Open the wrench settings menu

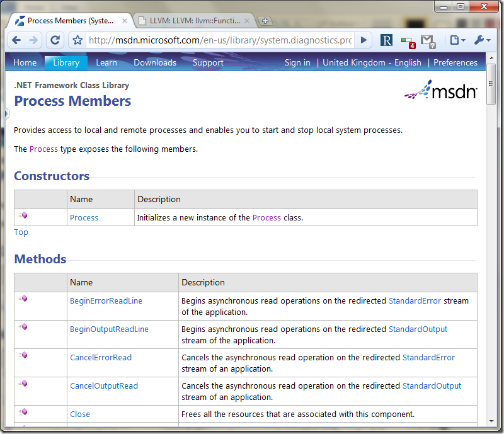[482, 40]
